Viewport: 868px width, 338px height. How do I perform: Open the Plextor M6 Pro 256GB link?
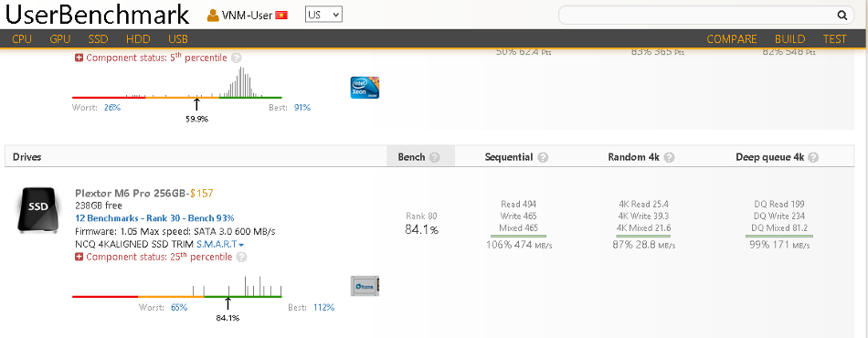[130, 193]
